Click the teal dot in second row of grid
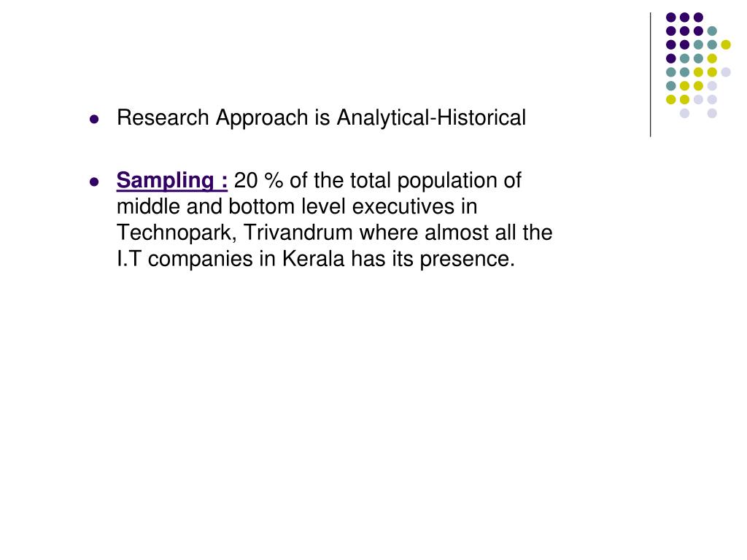This screenshot has height=560, width=747. [x=712, y=31]
